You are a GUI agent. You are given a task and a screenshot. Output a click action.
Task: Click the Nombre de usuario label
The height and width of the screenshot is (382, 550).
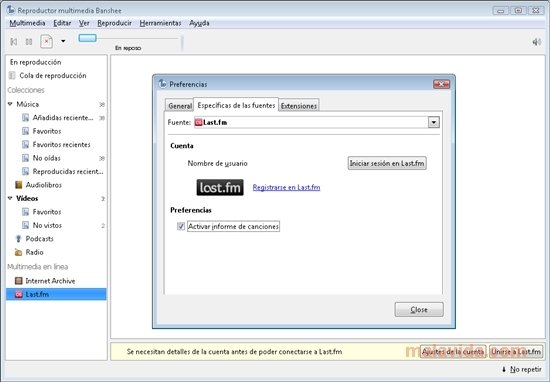(x=217, y=163)
